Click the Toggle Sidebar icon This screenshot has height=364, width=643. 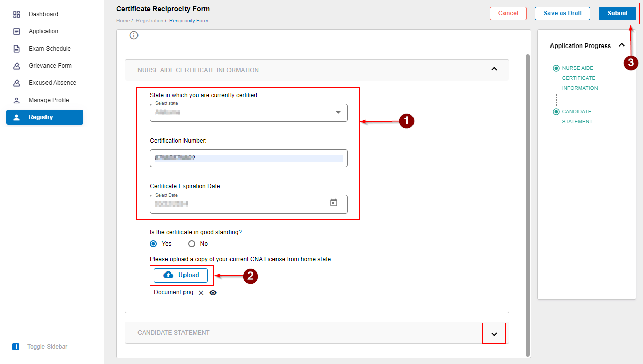(16, 347)
